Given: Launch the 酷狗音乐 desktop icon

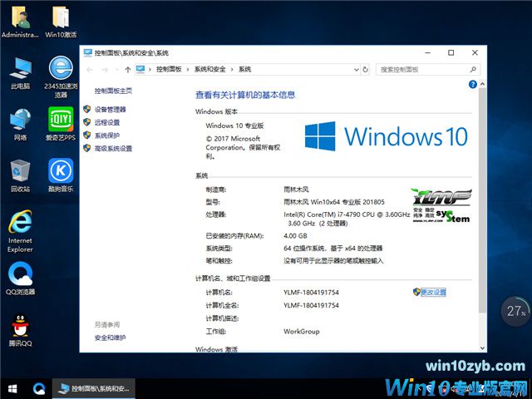Looking at the screenshot, I should point(61,175).
